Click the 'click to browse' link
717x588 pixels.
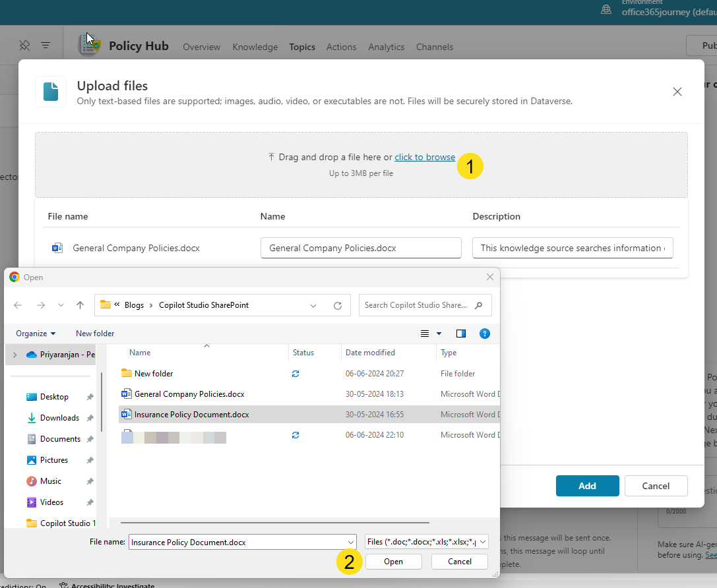424,157
